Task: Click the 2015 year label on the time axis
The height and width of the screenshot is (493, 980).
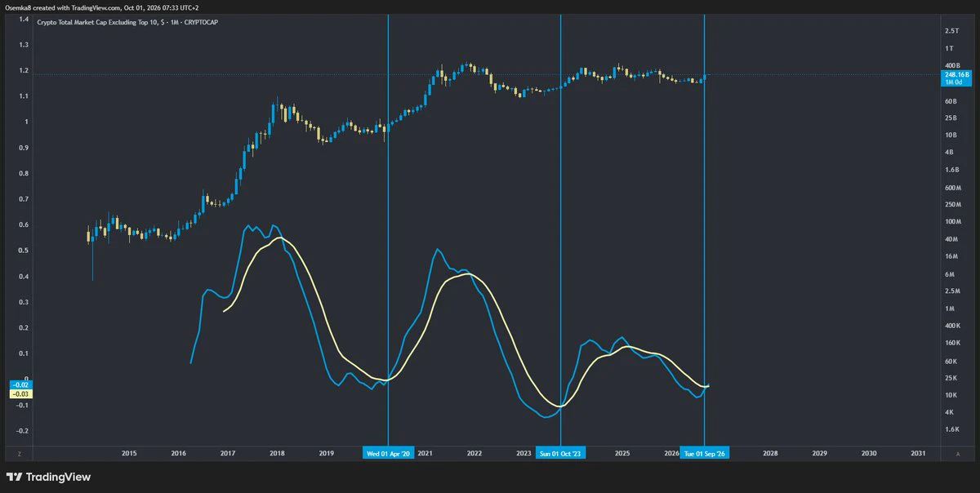Action: (129, 454)
